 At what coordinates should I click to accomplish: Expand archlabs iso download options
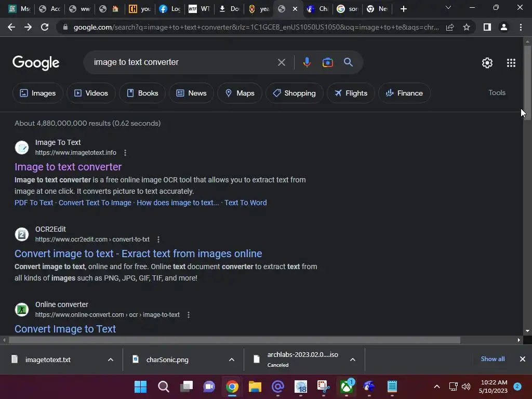pyautogui.click(x=353, y=360)
